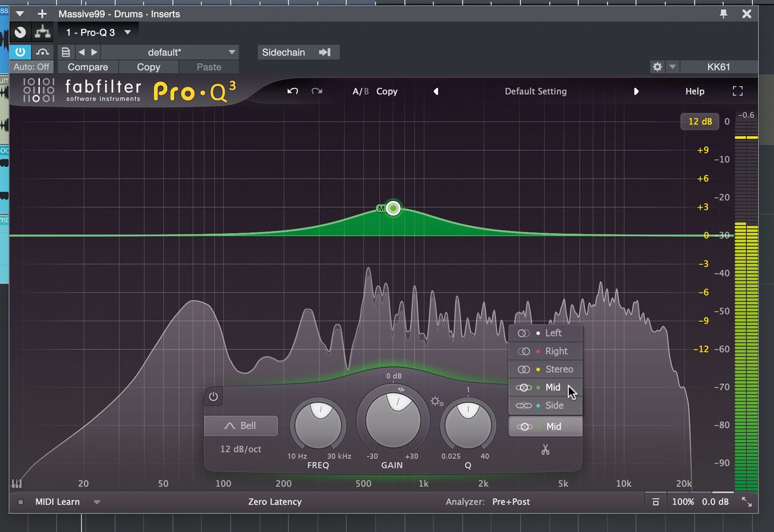774x532 pixels.
Task: Toggle the band enable power button
Action: tap(213, 397)
